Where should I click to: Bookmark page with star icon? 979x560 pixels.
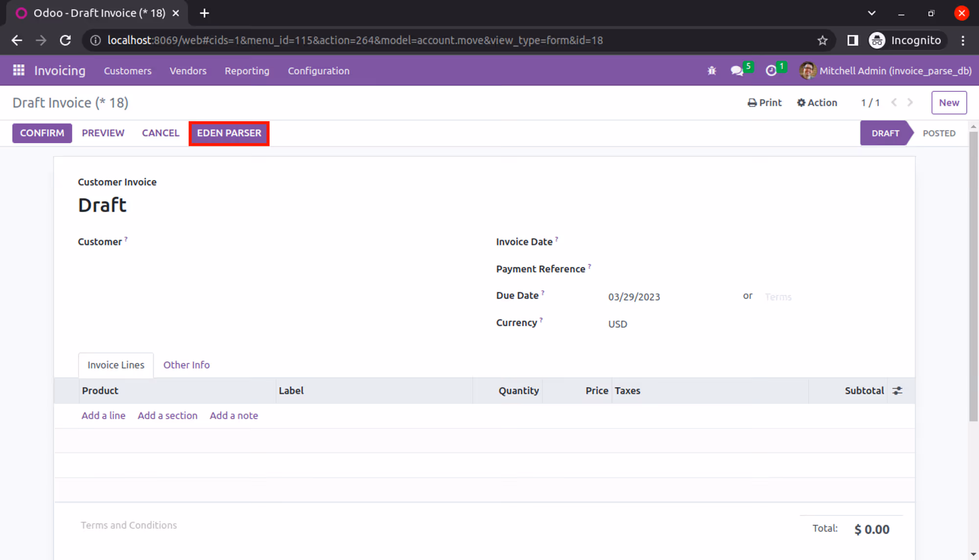[x=822, y=41]
